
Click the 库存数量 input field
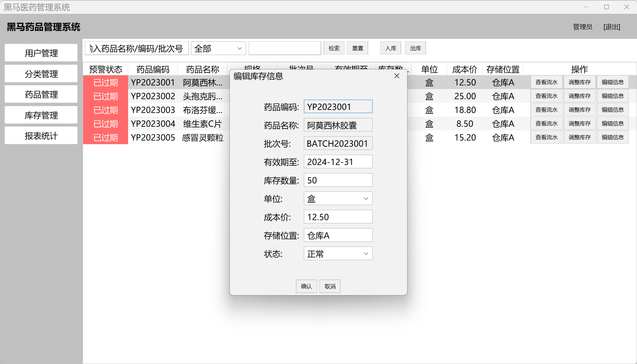tap(338, 180)
